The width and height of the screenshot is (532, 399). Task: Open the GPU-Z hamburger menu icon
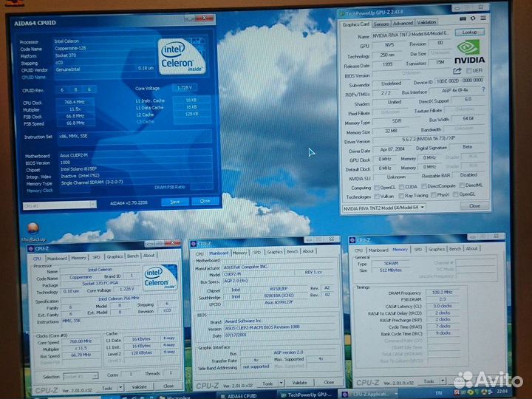[x=483, y=18]
